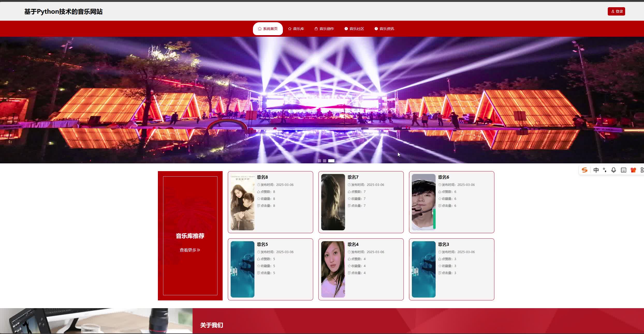Click the microphone voice input icon

pos(613,170)
